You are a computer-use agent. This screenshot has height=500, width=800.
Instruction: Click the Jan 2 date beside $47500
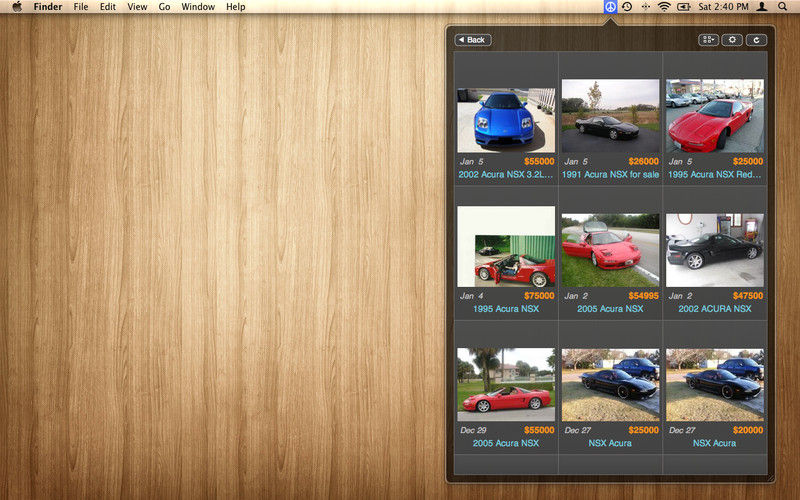(x=680, y=295)
